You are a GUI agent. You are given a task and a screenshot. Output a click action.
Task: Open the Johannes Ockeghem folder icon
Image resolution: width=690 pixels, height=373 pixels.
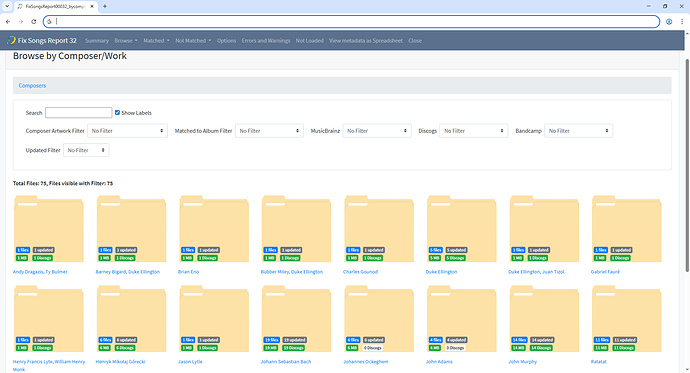(379, 319)
